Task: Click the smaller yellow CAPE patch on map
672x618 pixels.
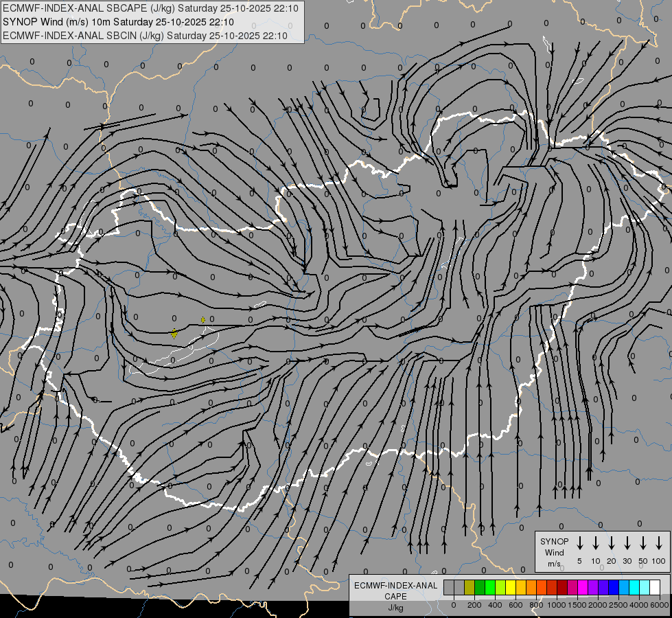Action: coord(202,320)
